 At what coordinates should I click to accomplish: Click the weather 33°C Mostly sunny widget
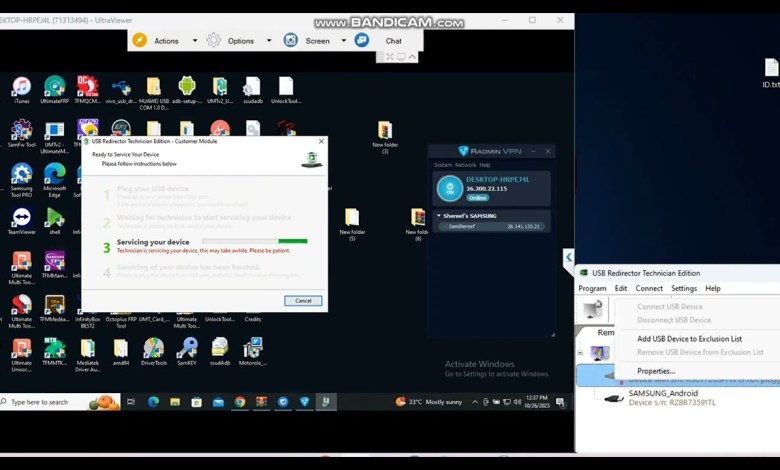point(429,402)
